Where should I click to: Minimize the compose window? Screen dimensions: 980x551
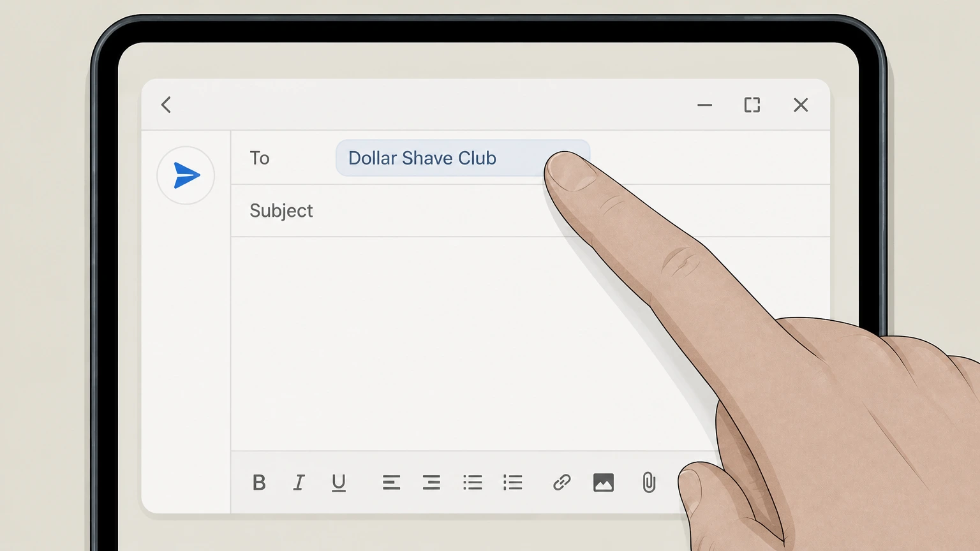pos(704,105)
